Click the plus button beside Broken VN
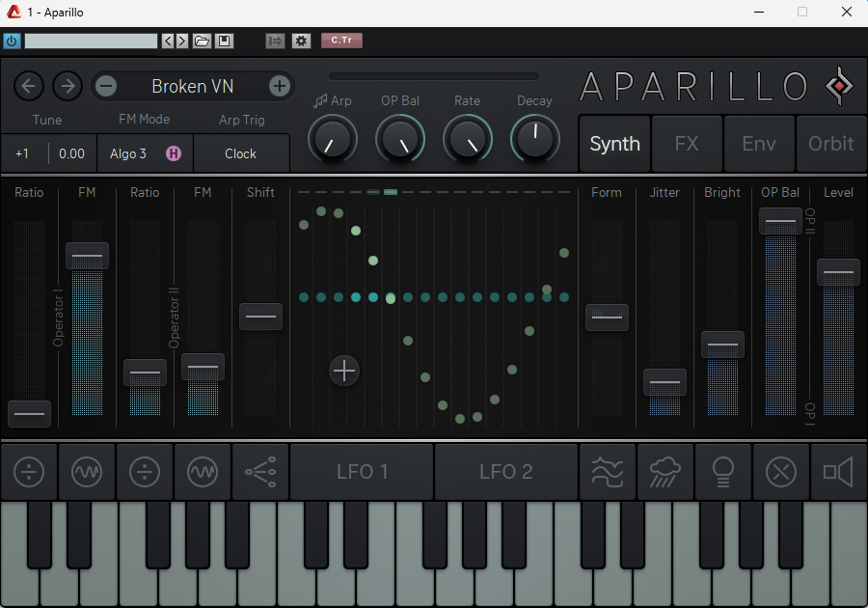Image resolution: width=868 pixels, height=608 pixels. pos(280,86)
